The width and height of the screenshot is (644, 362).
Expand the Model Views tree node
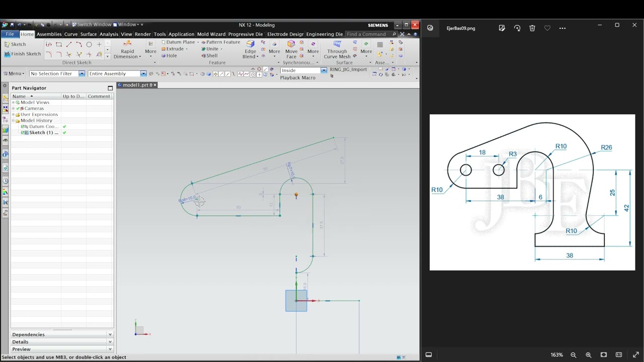pos(14,103)
